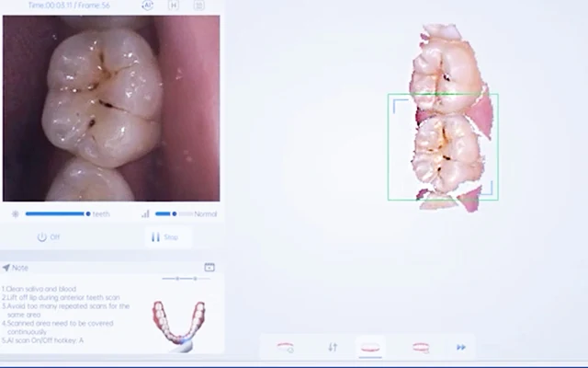
Task: Click the 3D scanned teeth model
Action: (451, 118)
